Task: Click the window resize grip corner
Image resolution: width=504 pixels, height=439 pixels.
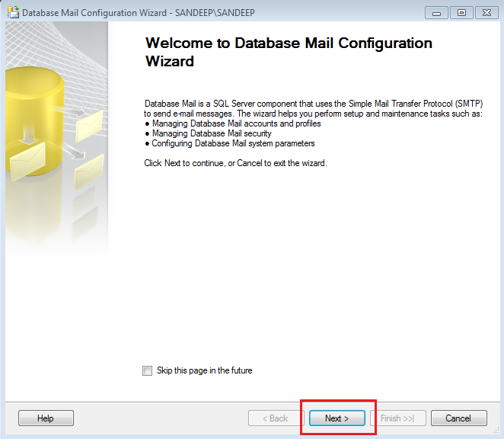Action: (x=496, y=431)
